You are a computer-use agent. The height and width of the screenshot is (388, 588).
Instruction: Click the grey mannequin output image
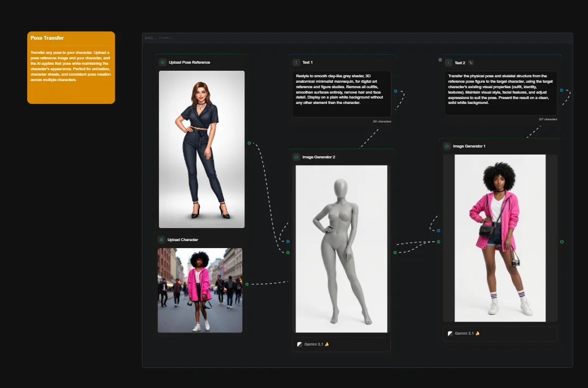[x=341, y=248]
